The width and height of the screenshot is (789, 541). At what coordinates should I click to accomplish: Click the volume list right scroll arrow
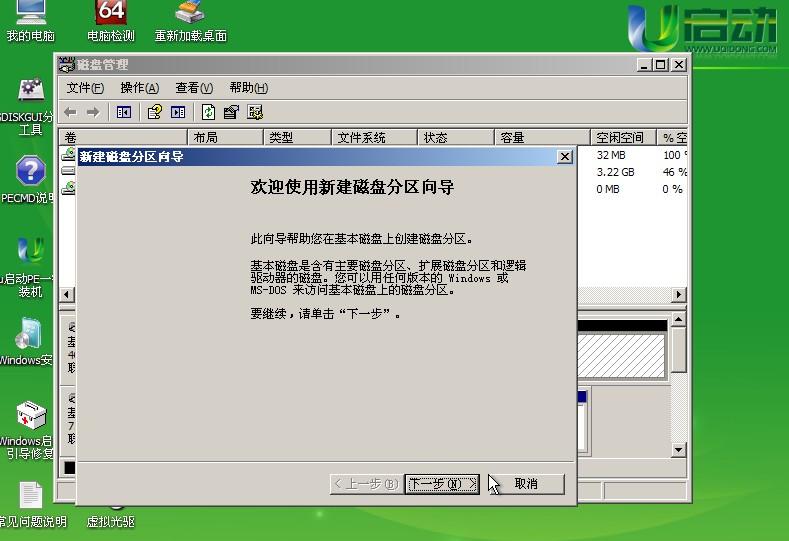point(679,294)
